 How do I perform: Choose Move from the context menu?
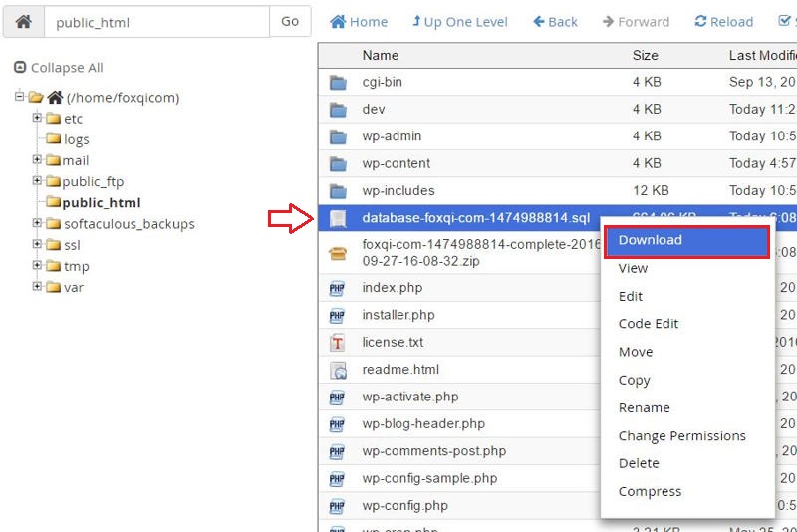pyautogui.click(x=636, y=352)
